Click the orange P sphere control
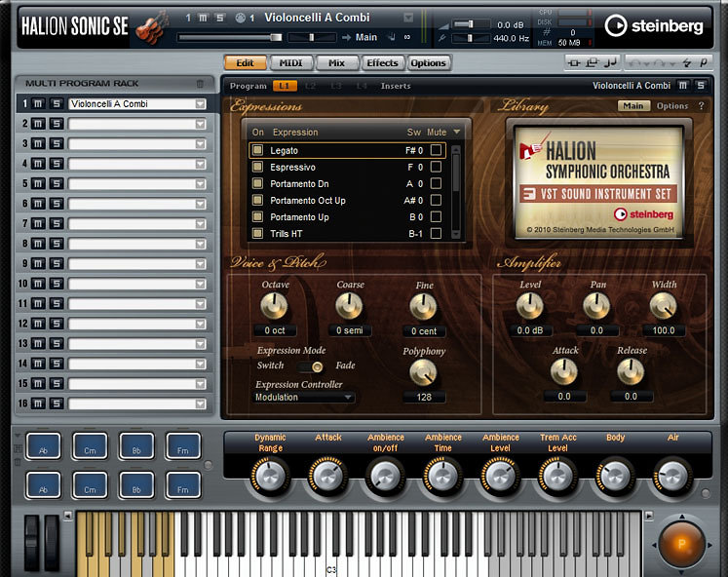The image size is (728, 577). click(681, 544)
